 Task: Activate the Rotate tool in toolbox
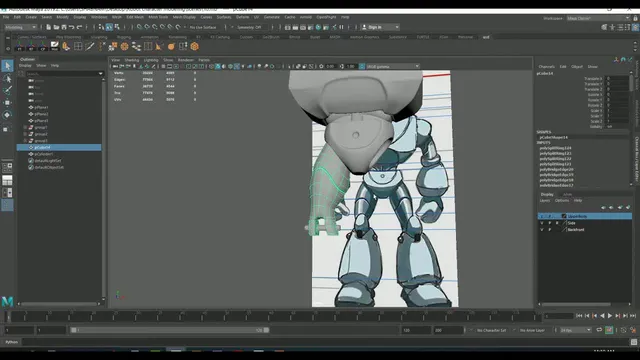[7, 115]
